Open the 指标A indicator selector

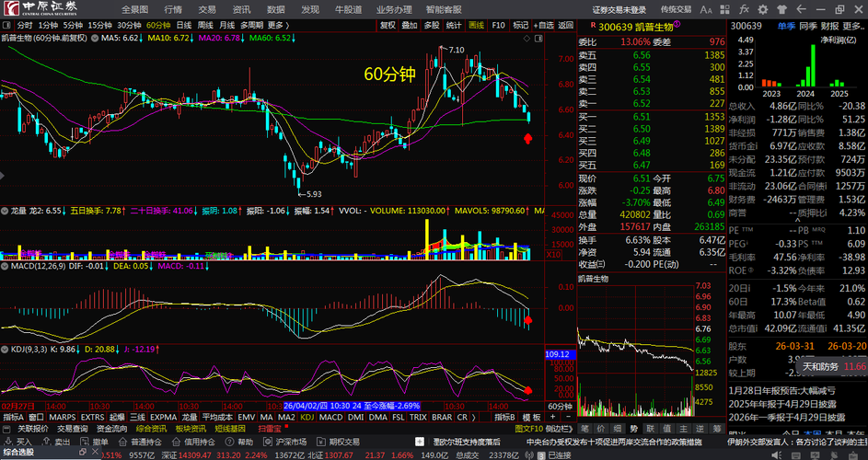[14, 417]
